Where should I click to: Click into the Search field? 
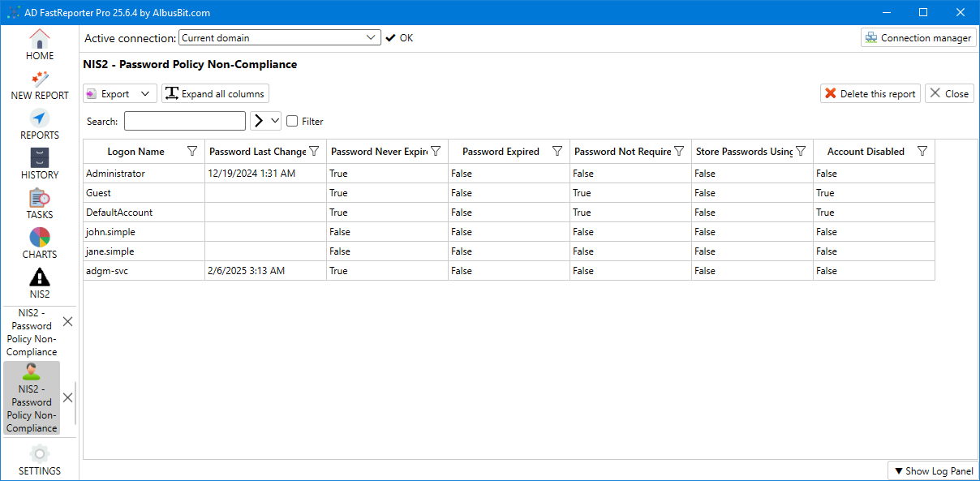tap(185, 121)
